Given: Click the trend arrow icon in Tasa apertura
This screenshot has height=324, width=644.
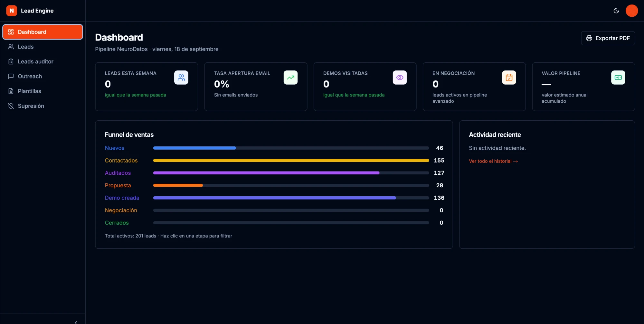Looking at the screenshot, I should (x=290, y=78).
